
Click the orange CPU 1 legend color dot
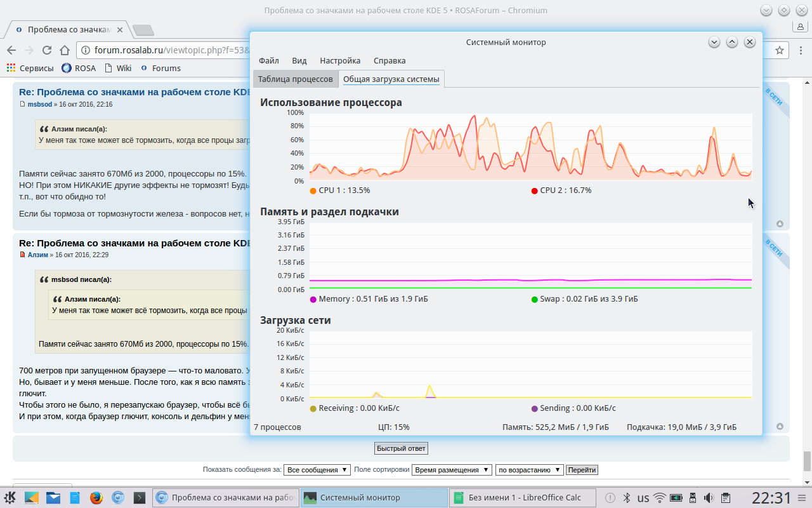[313, 190]
